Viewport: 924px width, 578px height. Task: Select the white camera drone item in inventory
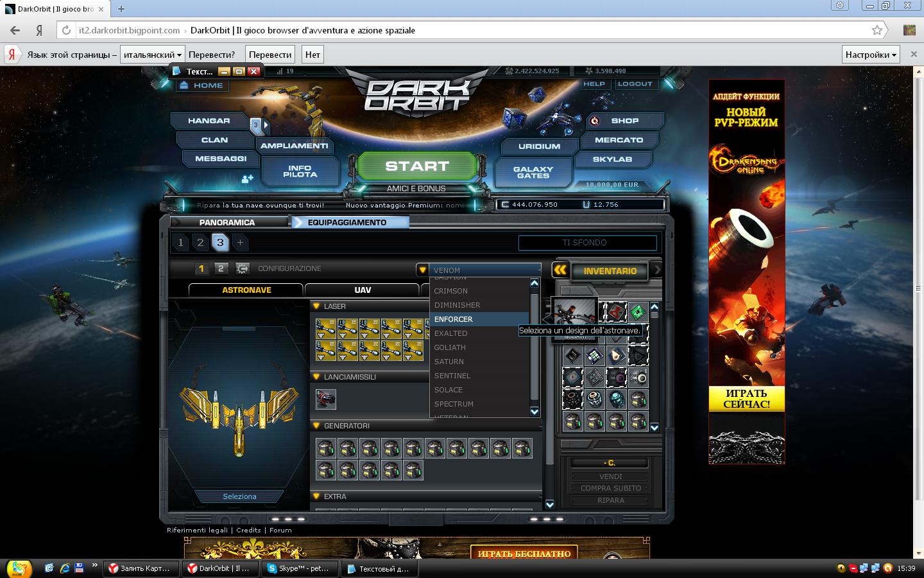pyautogui.click(x=637, y=378)
